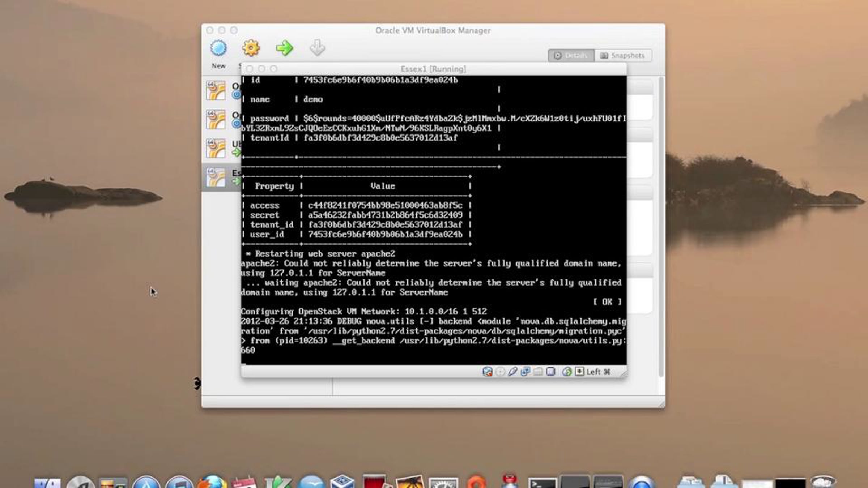The height and width of the screenshot is (488, 868).
Task: Click the 'Restarting web server apache2' line
Action: point(320,254)
